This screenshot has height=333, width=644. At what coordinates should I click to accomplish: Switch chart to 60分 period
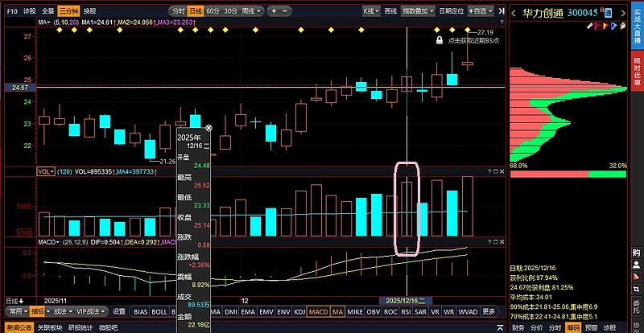coord(213,11)
